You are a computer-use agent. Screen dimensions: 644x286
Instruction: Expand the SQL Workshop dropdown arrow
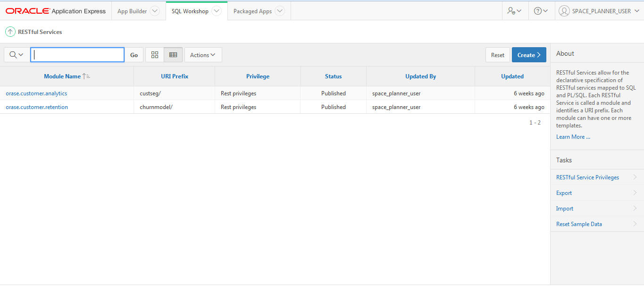point(217,11)
